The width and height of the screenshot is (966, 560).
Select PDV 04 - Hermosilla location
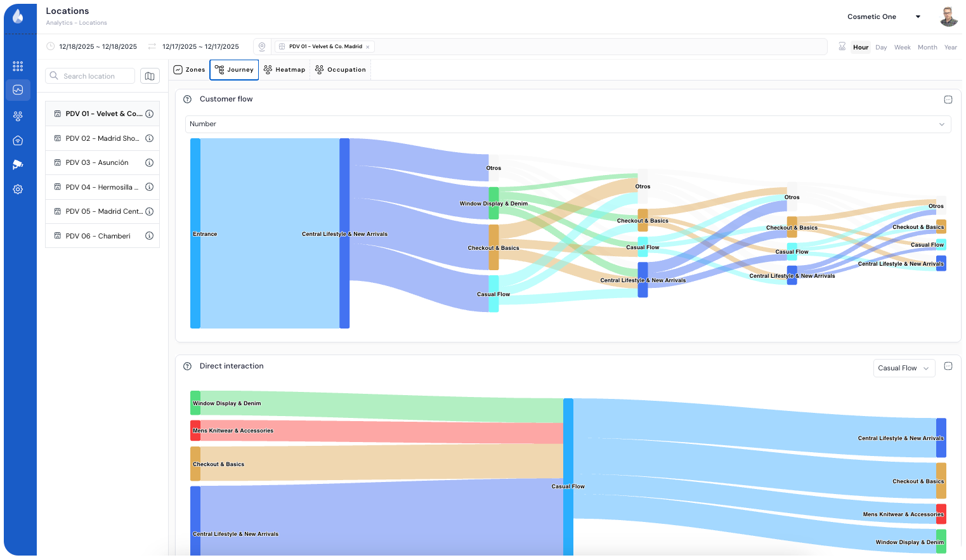point(101,187)
